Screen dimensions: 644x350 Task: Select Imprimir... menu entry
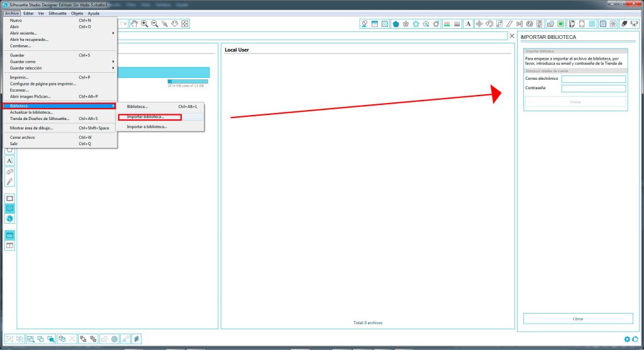[60, 77]
